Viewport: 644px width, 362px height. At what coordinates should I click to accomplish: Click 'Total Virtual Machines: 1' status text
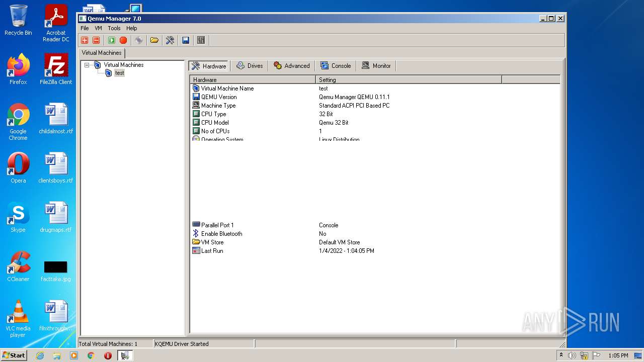coord(108,344)
